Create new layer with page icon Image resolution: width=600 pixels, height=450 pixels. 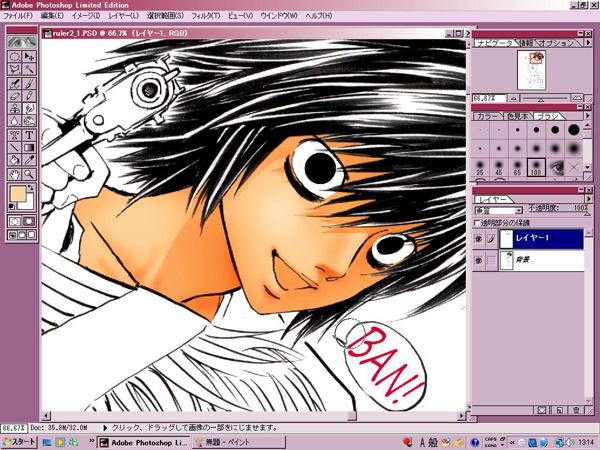[559, 410]
